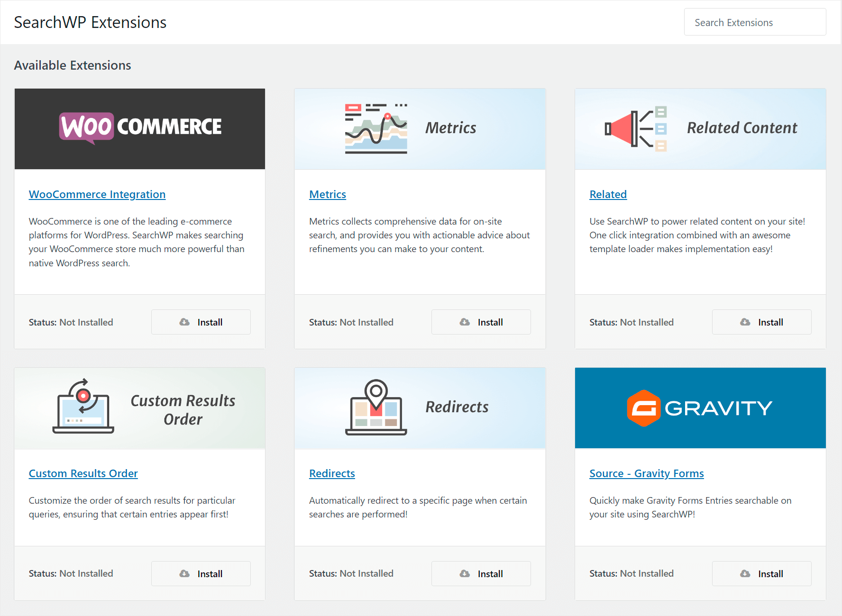Viewport: 842px width, 616px height.
Task: Click the cloud download icon in WooCommerce card
Action: coord(184,322)
